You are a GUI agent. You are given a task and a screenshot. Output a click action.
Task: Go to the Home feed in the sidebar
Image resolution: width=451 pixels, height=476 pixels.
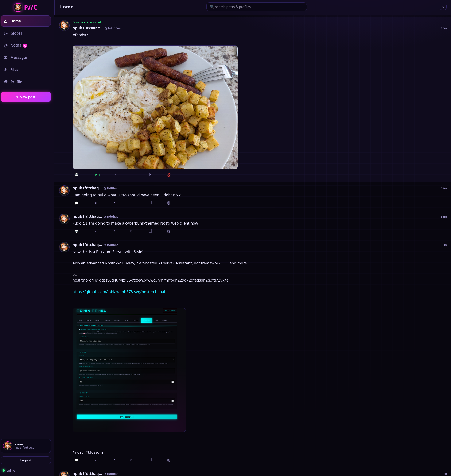[x=26, y=21]
